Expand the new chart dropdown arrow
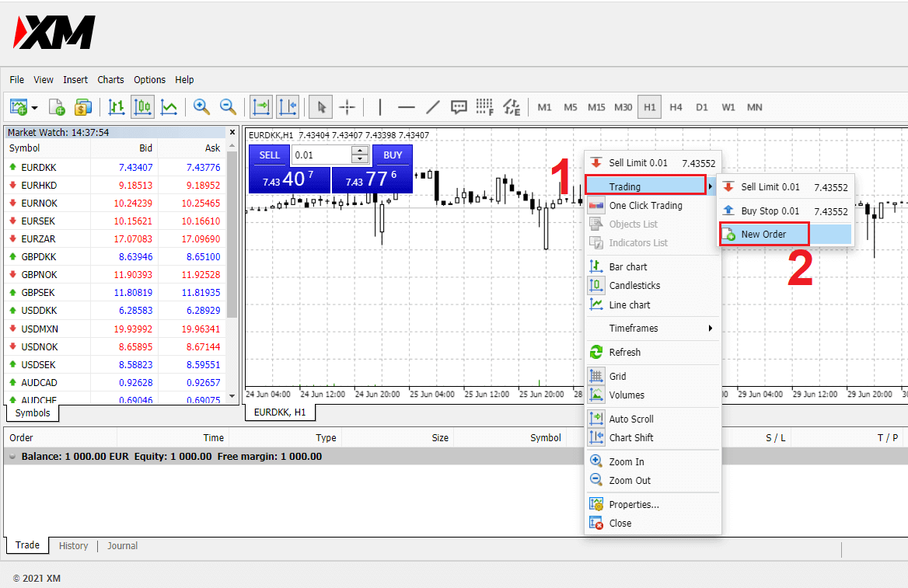 pyautogui.click(x=35, y=108)
